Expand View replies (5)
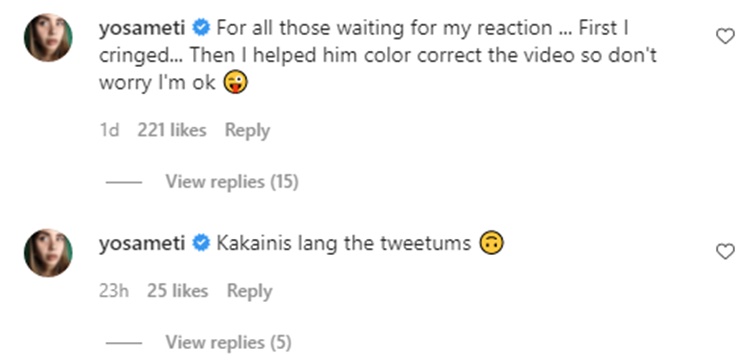 click(228, 342)
